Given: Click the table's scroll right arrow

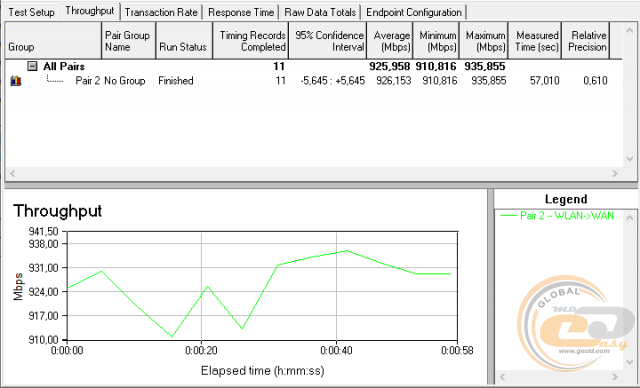Looking at the screenshot, I should pos(615,173).
